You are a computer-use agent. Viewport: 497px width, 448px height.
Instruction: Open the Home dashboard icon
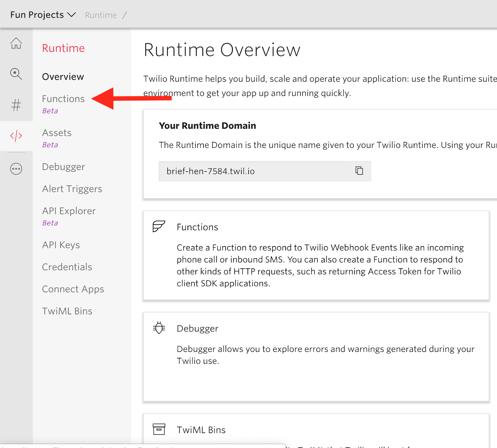pyautogui.click(x=16, y=43)
